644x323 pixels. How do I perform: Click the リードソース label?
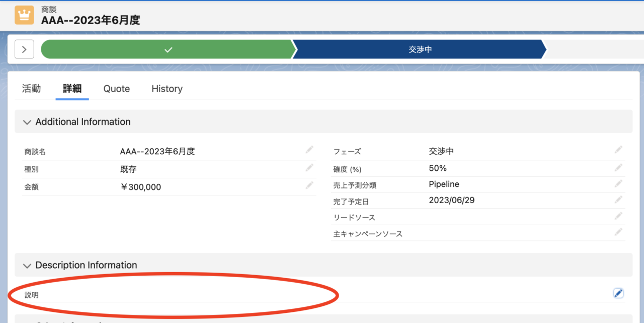(354, 218)
